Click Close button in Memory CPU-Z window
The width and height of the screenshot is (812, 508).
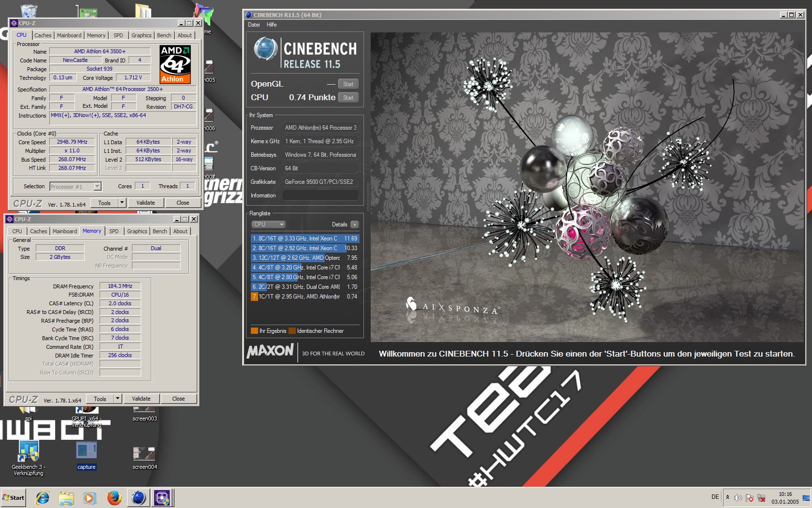click(178, 399)
